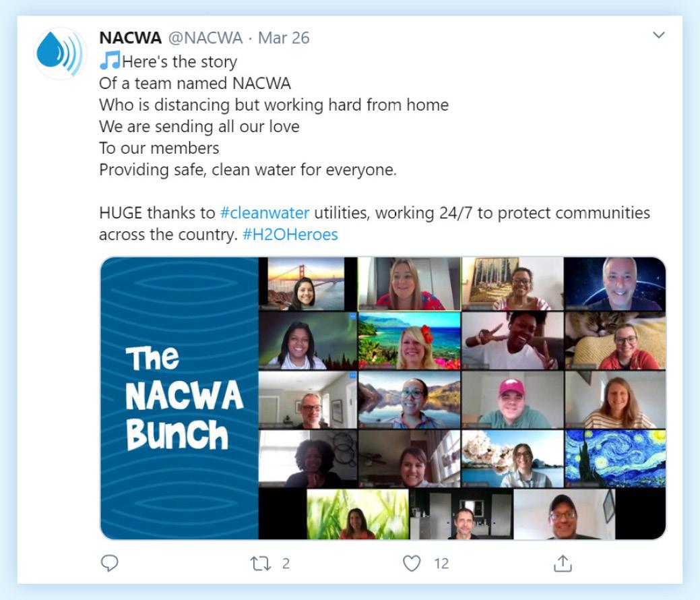Open the Mar 26 tweet timestamp

(284, 38)
